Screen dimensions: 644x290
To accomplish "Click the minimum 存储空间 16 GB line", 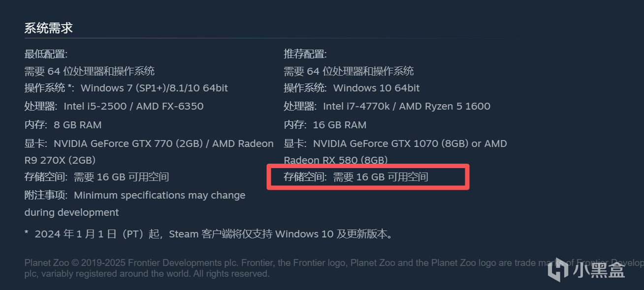I will tap(97, 177).
